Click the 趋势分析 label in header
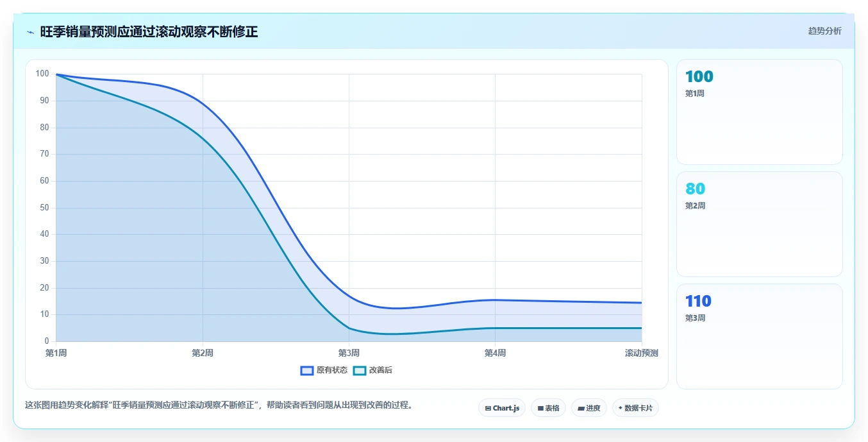868x442 pixels. [824, 31]
